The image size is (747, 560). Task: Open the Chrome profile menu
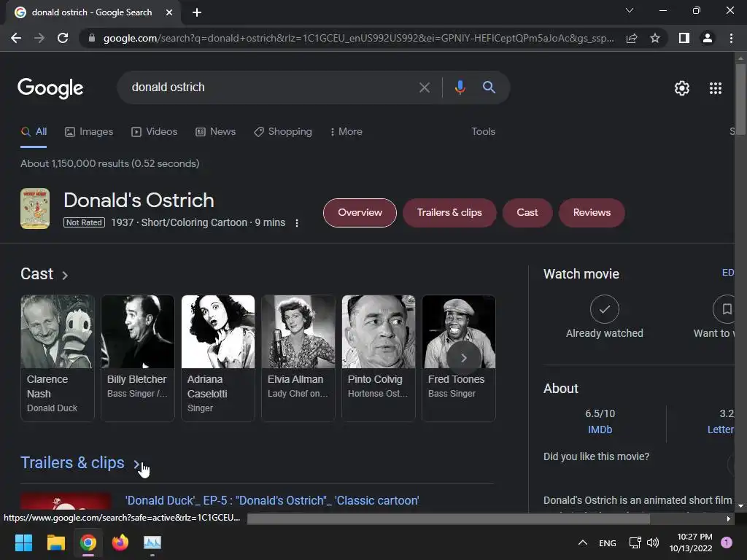708,38
